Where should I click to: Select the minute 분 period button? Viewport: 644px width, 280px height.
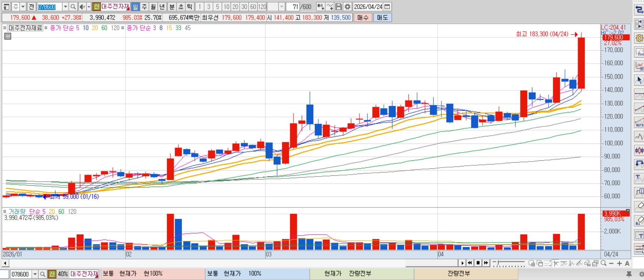tap(172, 7)
